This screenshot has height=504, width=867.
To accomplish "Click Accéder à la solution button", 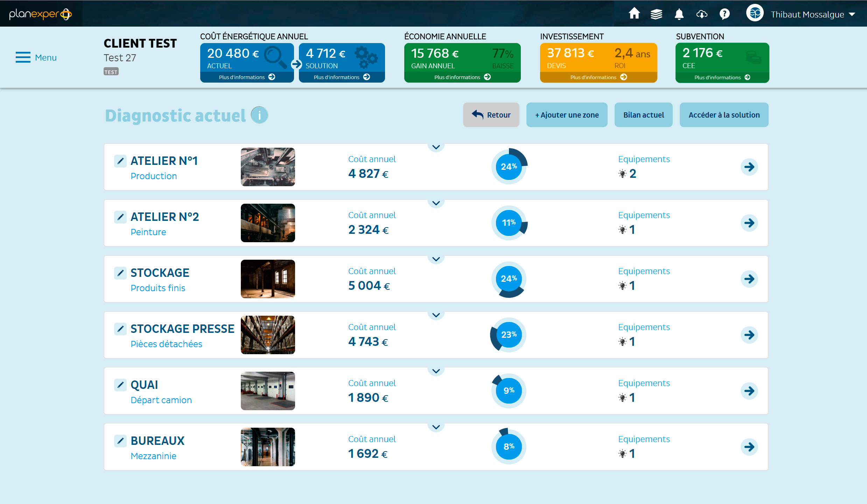I will (x=723, y=115).
